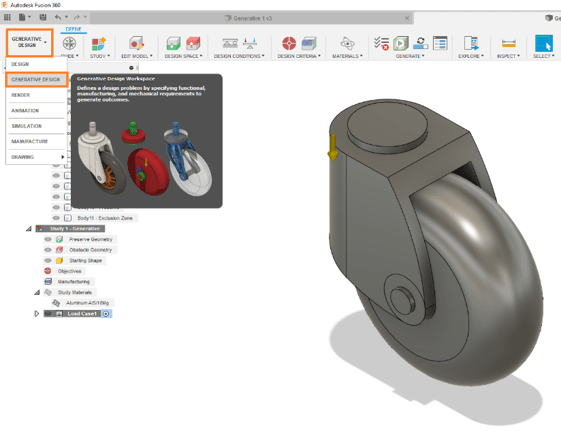Toggle visibility of Obstacle Geometry

click(x=48, y=250)
